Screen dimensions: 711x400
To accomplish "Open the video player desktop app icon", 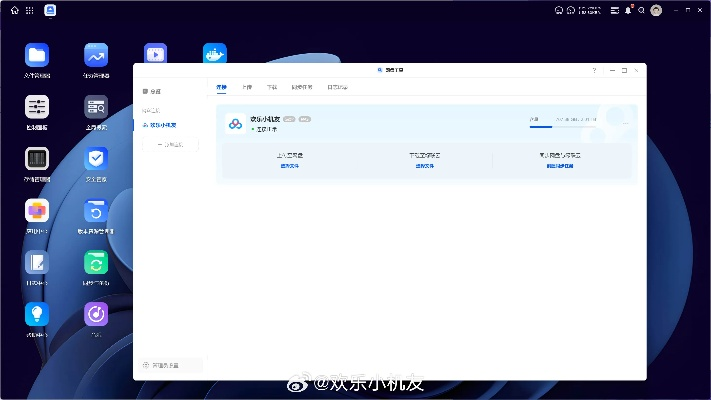I will click(155, 54).
